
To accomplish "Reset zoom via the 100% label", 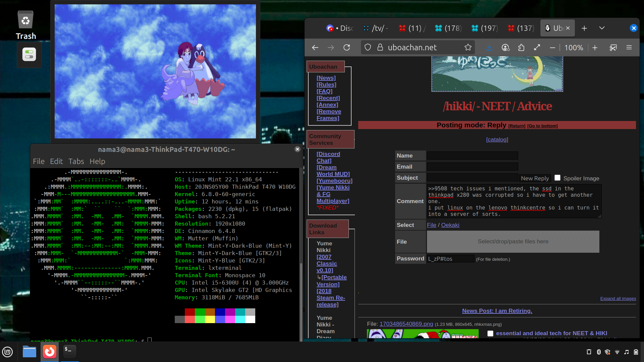I will 574,48.
